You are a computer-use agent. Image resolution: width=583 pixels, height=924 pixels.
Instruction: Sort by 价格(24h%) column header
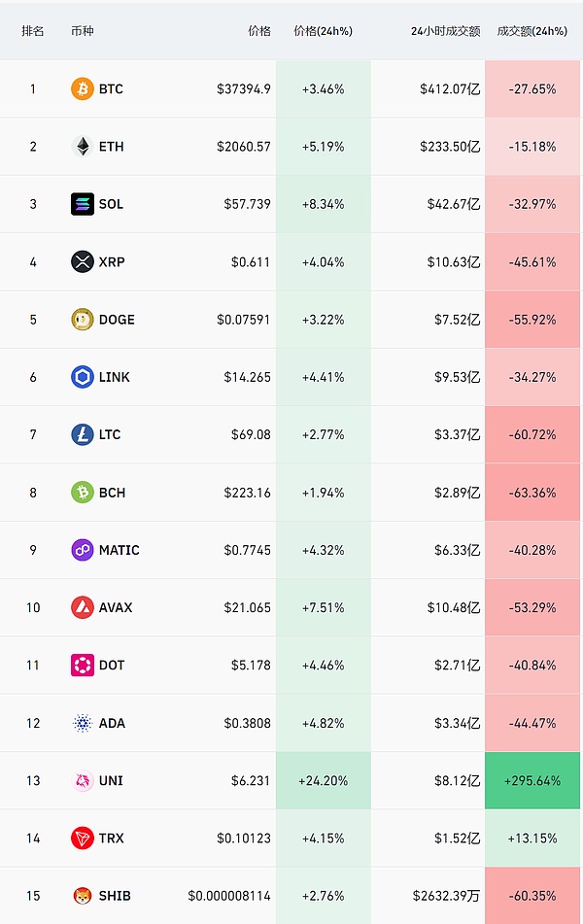tap(323, 31)
